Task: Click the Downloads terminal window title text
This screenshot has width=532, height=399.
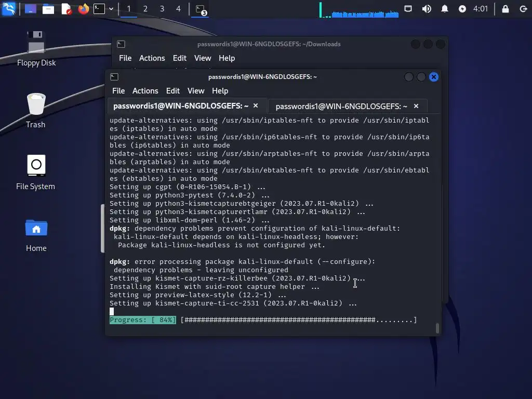Action: (x=269, y=44)
